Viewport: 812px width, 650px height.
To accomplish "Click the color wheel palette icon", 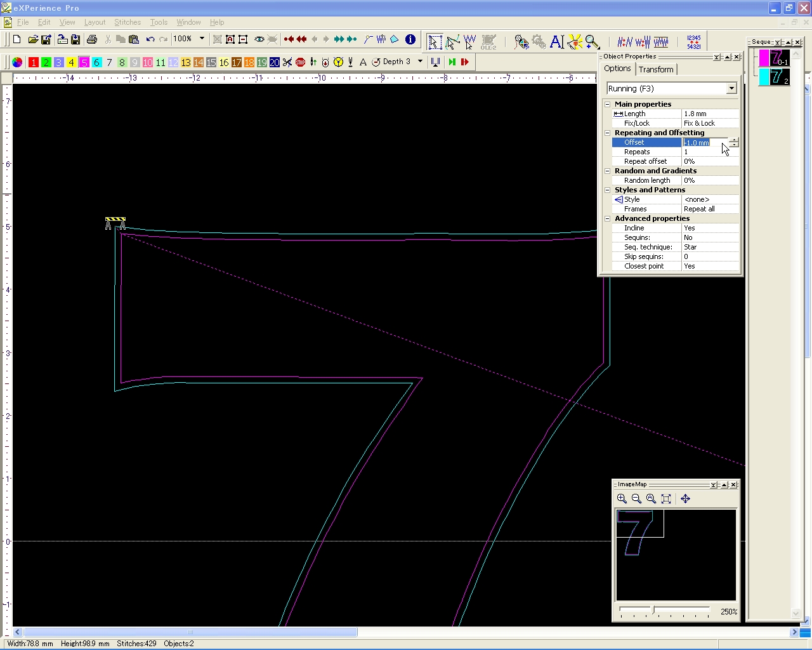I will point(17,62).
